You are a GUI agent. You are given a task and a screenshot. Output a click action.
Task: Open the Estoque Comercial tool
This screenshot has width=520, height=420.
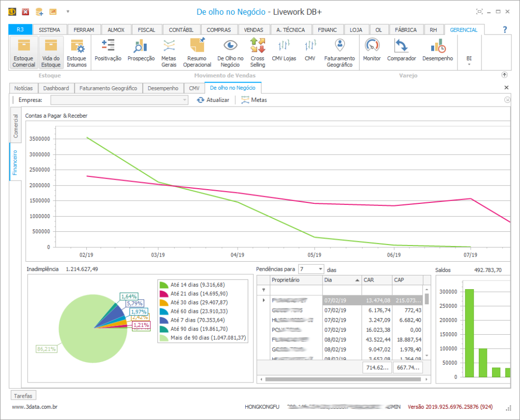tap(24, 53)
